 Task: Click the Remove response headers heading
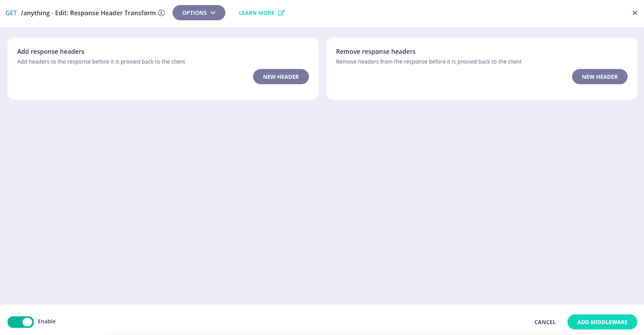tap(374, 51)
